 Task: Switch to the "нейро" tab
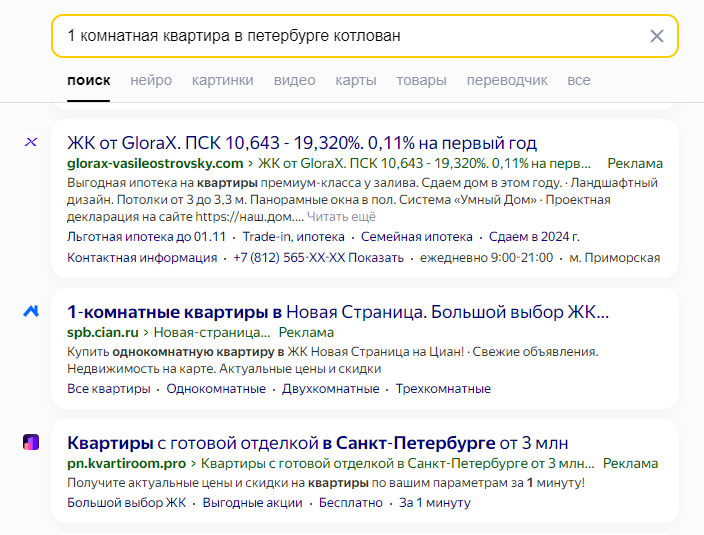click(x=151, y=80)
